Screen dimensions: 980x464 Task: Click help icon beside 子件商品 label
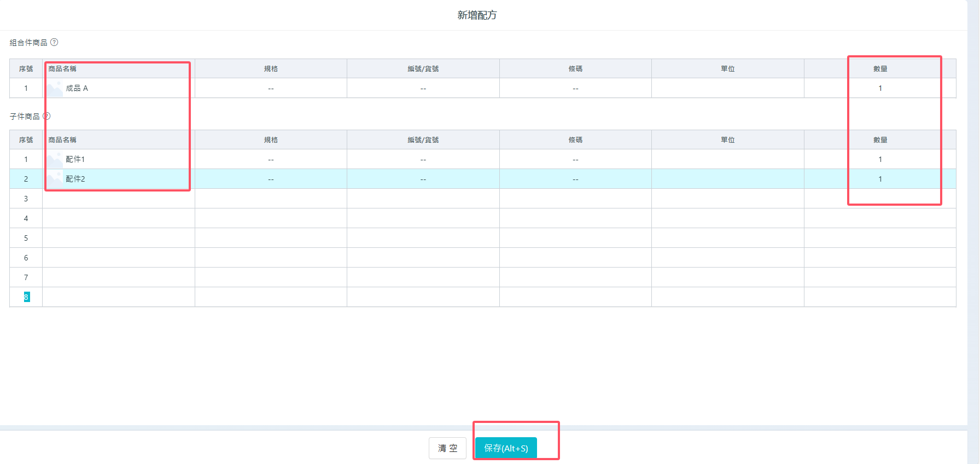coord(46,116)
